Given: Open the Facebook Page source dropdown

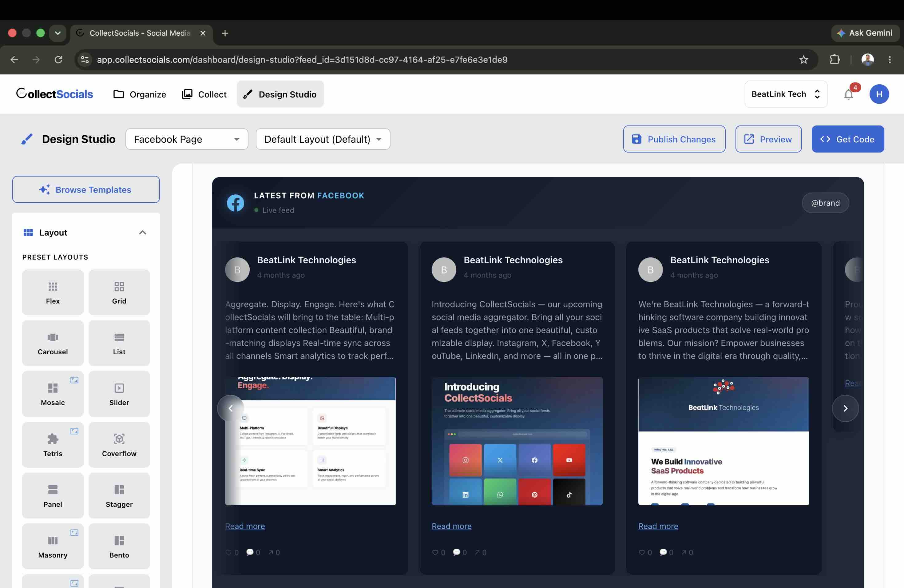Looking at the screenshot, I should [x=187, y=139].
